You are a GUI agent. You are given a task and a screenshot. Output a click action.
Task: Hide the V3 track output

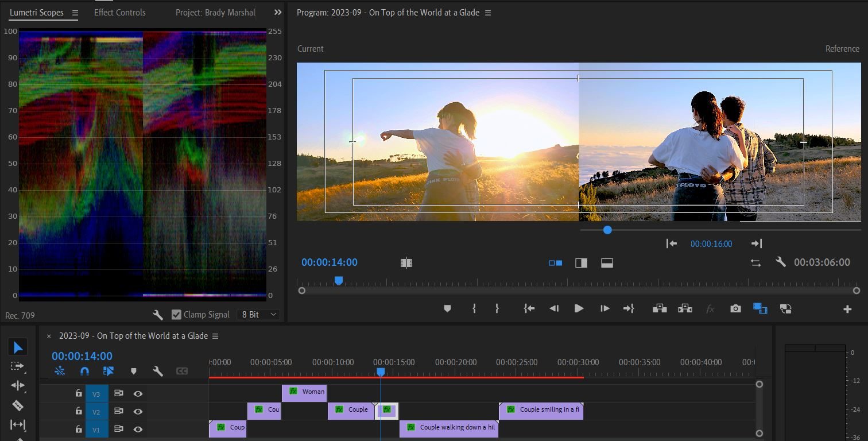(138, 393)
